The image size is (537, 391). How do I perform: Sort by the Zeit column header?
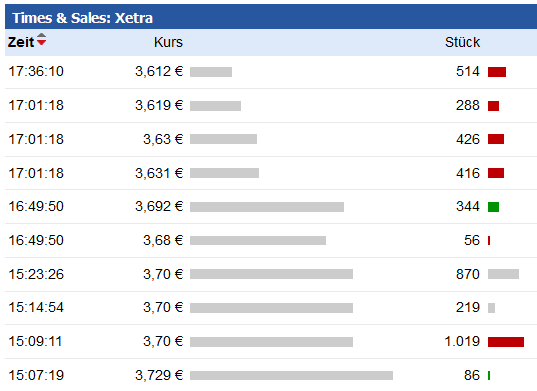[21, 42]
